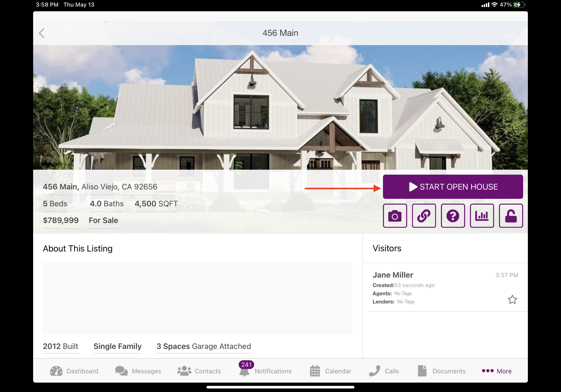Tap the $789,999 price field
The width and height of the screenshot is (561, 392).
61,220
